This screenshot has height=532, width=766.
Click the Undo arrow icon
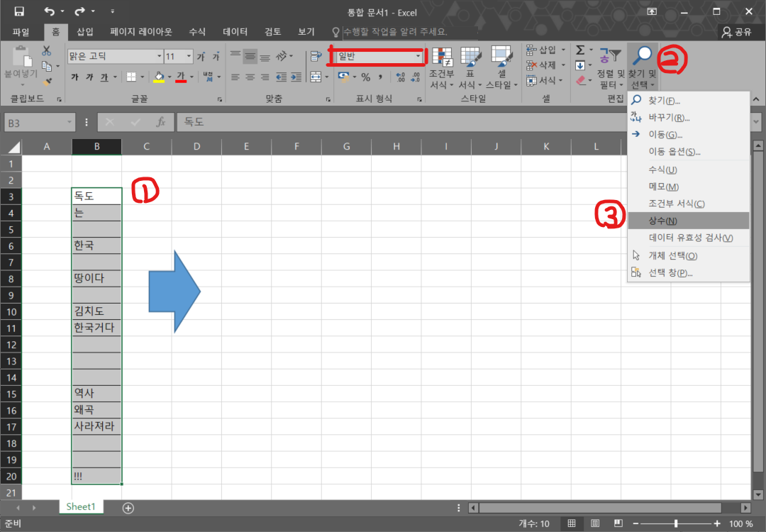(50, 11)
